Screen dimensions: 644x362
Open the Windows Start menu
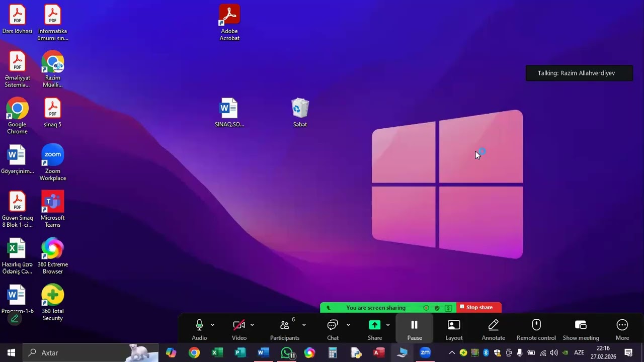11,353
